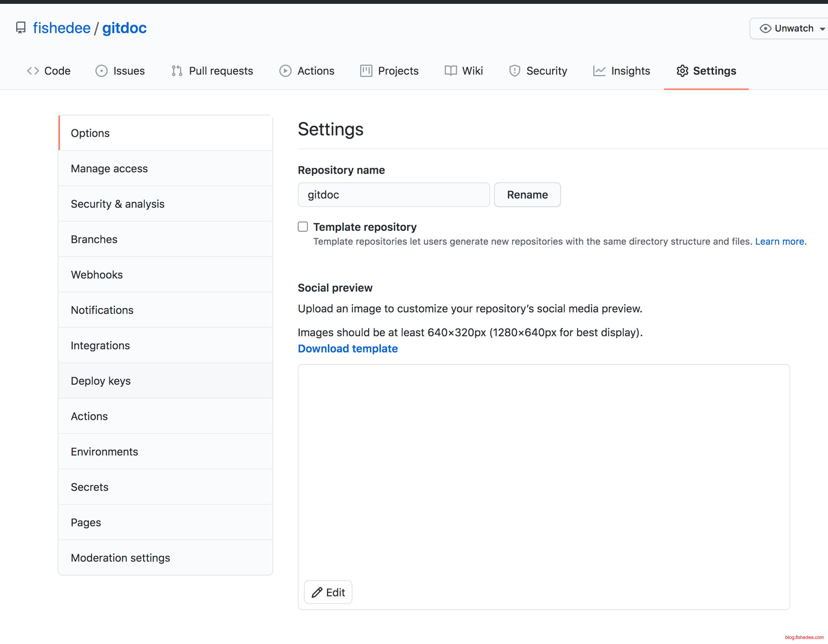Click the Issues circle icon
Viewport: 828px width, 644px height.
click(x=101, y=71)
